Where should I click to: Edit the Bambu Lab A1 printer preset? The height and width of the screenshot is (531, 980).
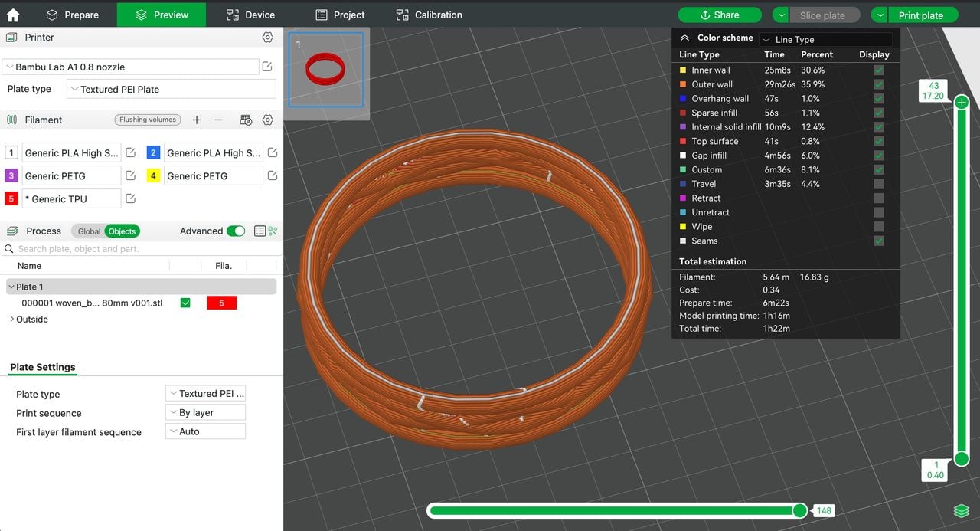coord(267,67)
